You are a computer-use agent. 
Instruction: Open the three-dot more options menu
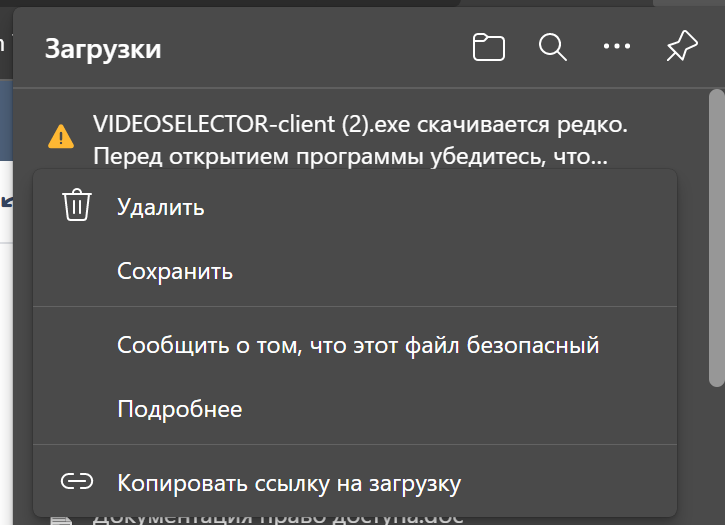pos(617,46)
